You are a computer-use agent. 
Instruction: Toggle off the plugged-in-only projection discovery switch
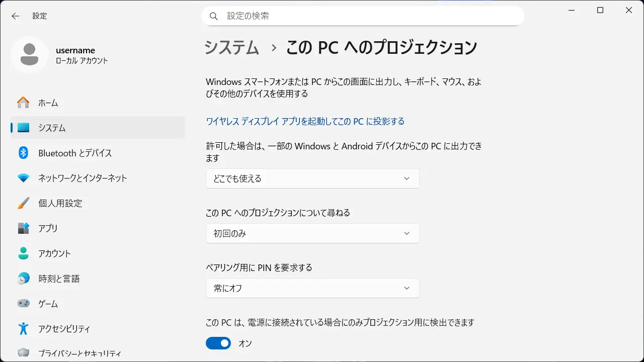(218, 343)
